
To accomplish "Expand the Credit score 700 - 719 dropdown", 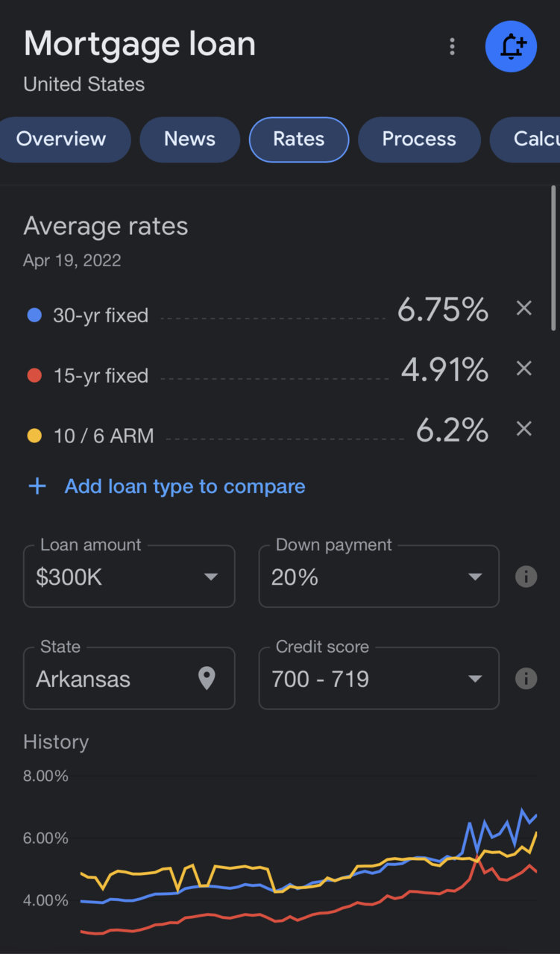I will [x=379, y=678].
